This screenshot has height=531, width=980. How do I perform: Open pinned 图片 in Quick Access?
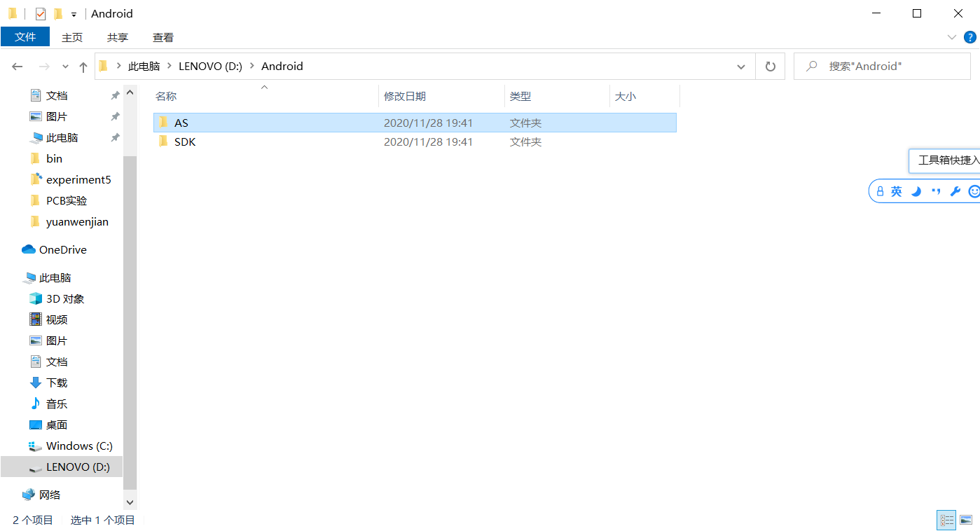click(x=57, y=116)
